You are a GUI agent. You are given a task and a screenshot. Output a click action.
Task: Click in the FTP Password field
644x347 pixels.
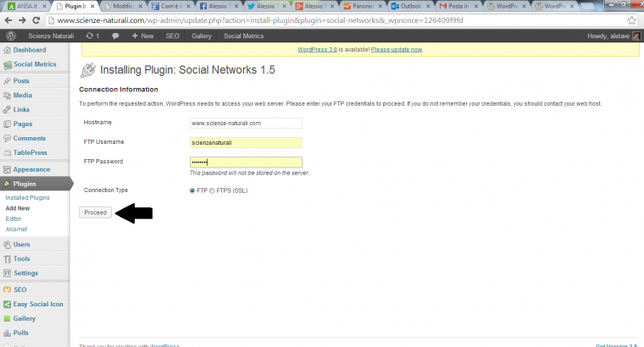246,162
